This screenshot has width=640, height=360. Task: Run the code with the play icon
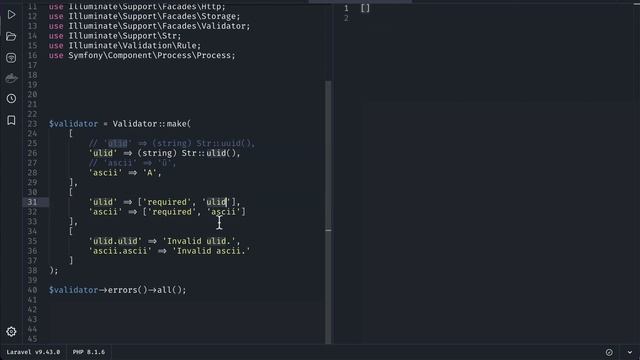(x=11, y=15)
